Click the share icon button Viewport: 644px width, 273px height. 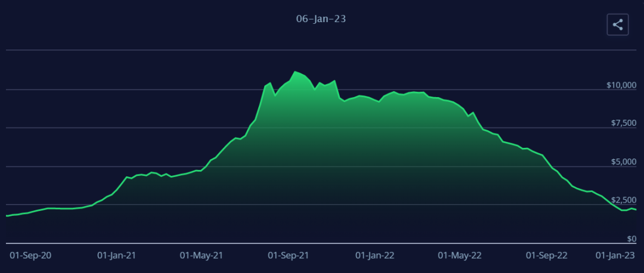618,25
